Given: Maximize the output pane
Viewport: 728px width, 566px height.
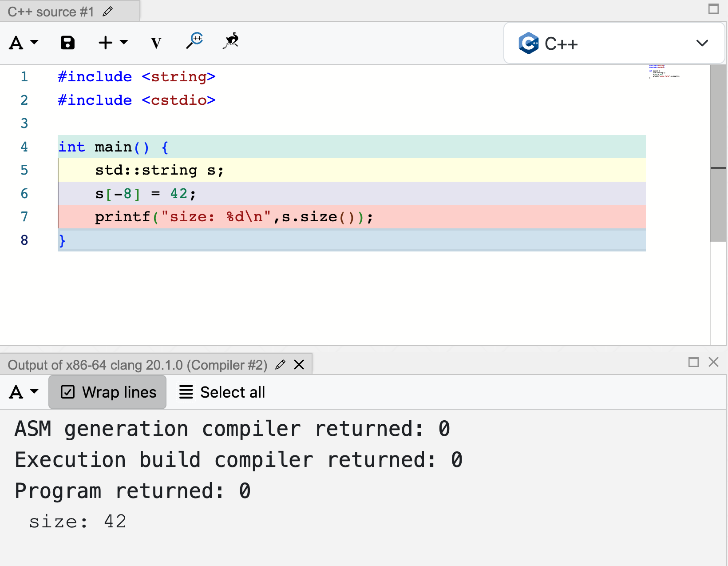Looking at the screenshot, I should [693, 362].
